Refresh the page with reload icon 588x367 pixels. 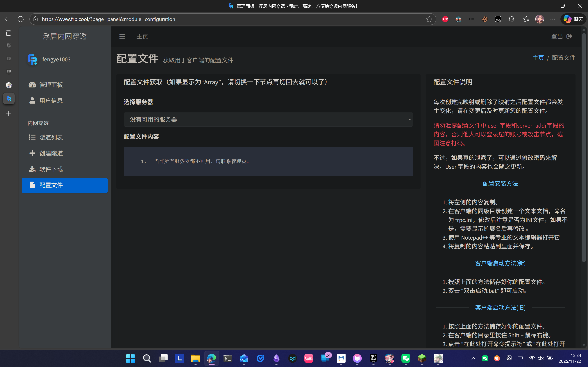pos(21,19)
